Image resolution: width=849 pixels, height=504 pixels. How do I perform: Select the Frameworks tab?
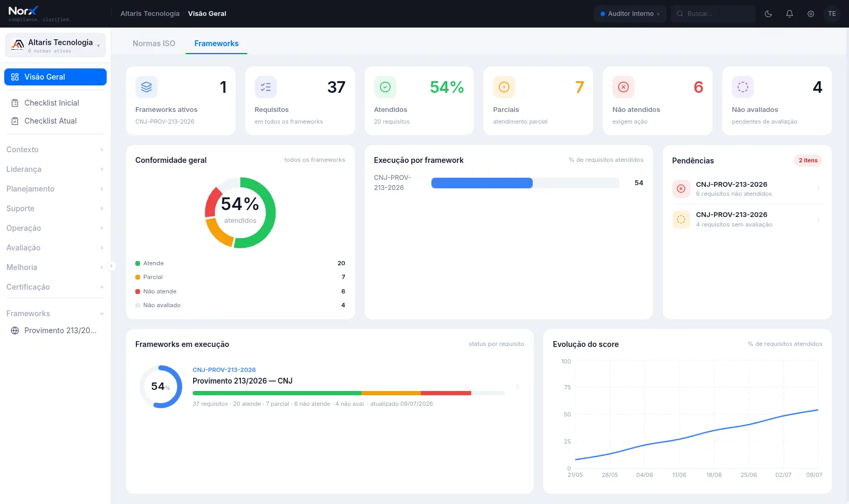coord(216,44)
